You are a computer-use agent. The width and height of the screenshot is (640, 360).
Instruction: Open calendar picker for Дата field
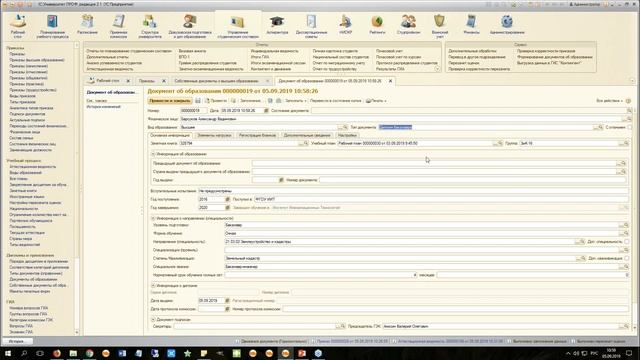coord(266,111)
